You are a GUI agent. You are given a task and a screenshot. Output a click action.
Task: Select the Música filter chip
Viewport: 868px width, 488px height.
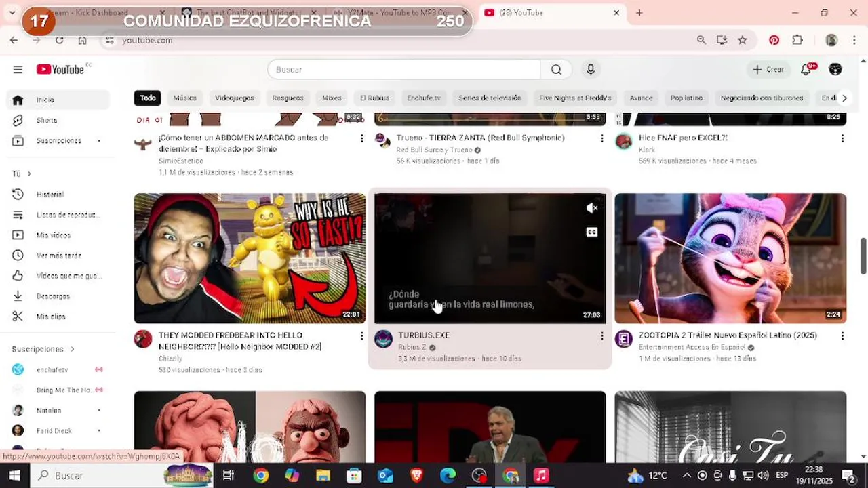click(184, 98)
